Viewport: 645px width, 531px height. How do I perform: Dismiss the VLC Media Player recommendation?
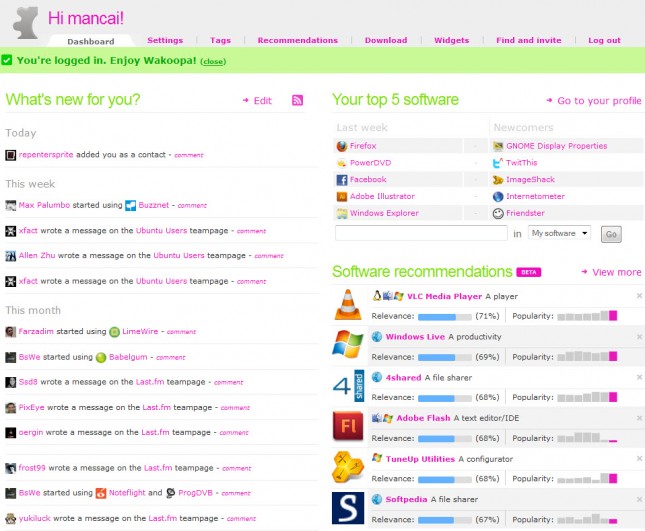click(x=639, y=296)
